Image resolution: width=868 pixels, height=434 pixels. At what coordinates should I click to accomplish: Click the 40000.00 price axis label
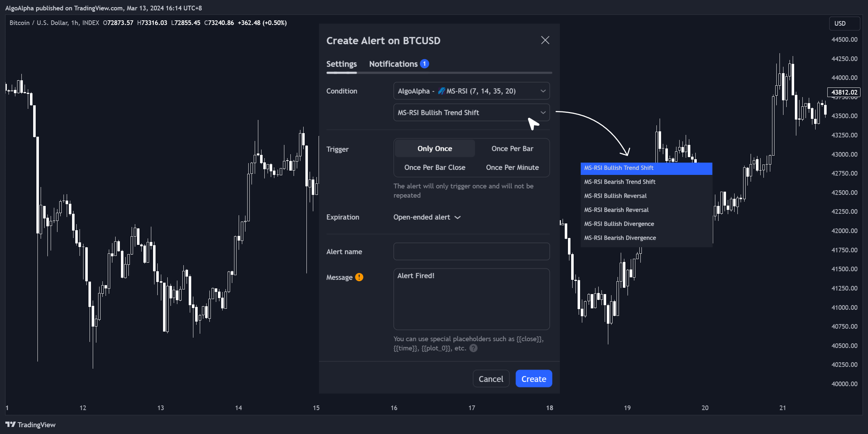(x=844, y=384)
